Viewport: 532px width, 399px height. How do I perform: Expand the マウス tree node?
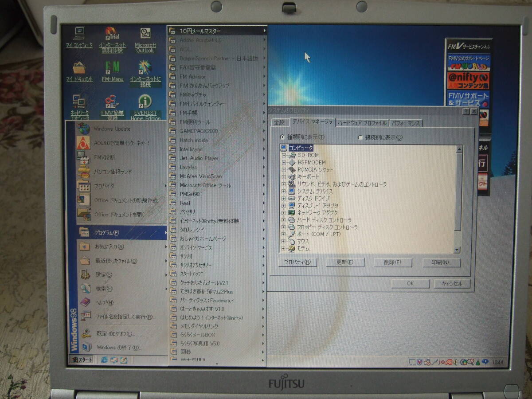click(x=284, y=242)
